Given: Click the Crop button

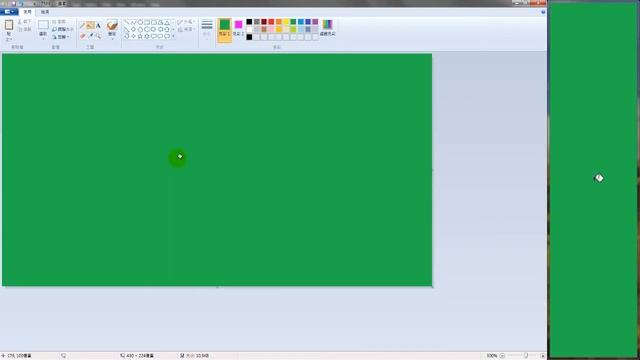Looking at the screenshot, I should pos(60,22).
